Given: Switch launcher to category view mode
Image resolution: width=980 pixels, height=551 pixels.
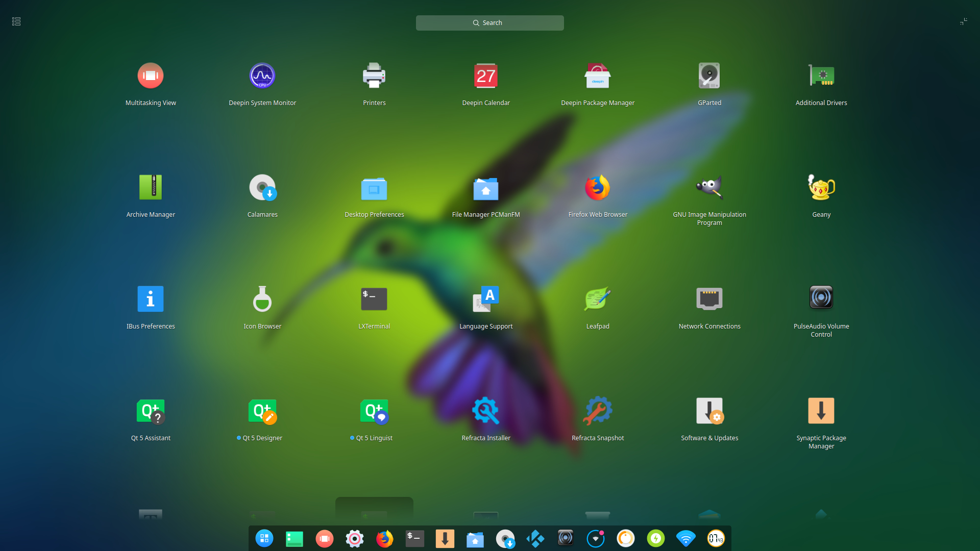Looking at the screenshot, I should (x=16, y=21).
